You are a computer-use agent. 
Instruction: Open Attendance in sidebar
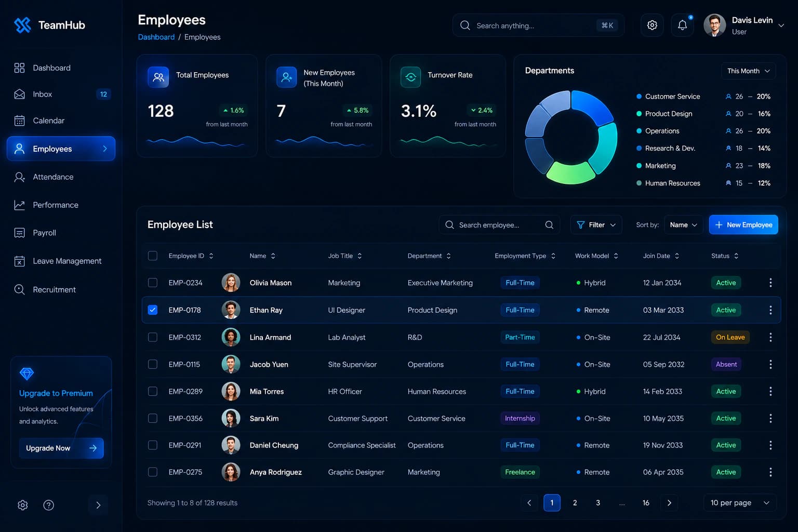click(x=61, y=177)
